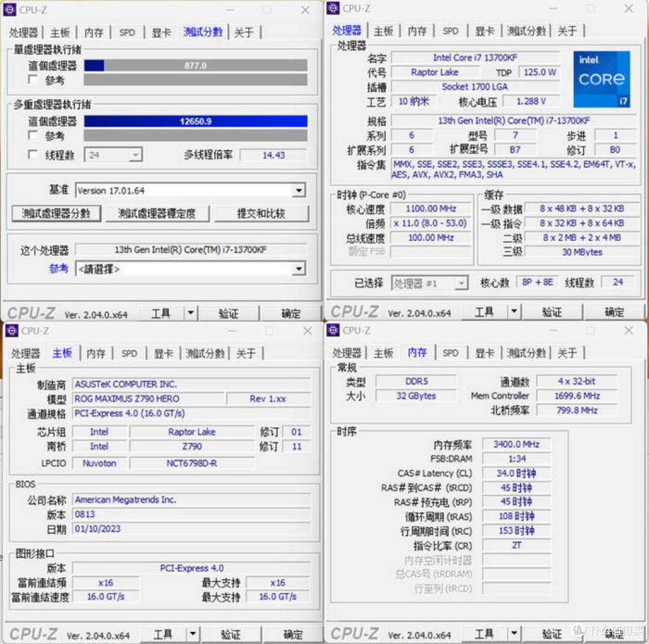Image resolution: width=649 pixels, height=644 pixels.
Task: Click 测试处理器分数 bench CPU button
Action: tap(56, 213)
